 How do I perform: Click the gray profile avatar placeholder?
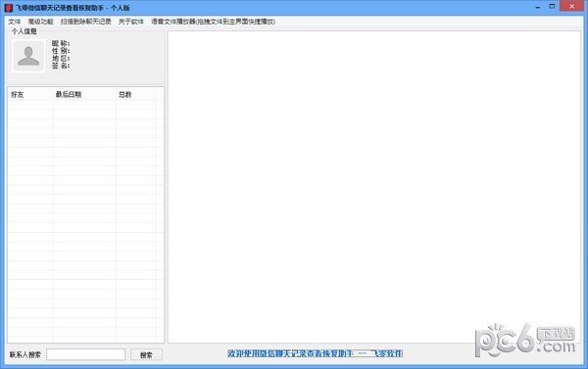tap(28, 56)
